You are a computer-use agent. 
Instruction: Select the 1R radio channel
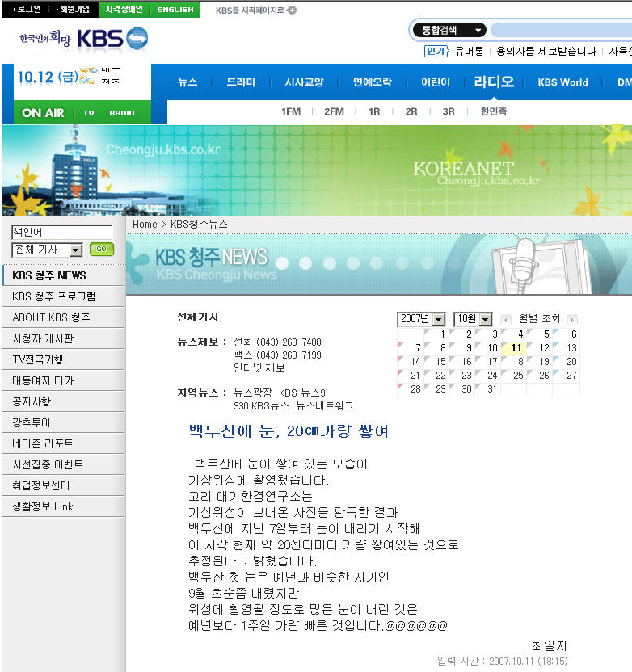[x=374, y=111]
